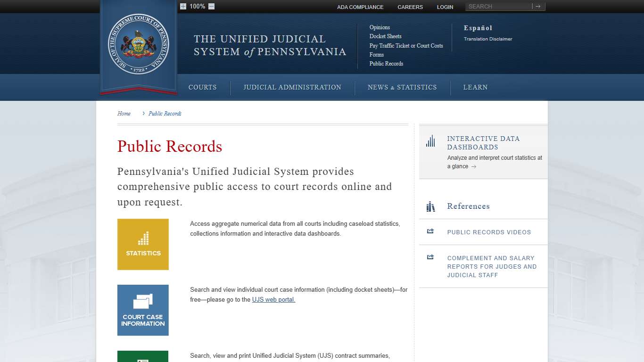This screenshot has width=644, height=362.
Task: Open the JUDICIAL ADMINISTRATION menu
Action: (x=292, y=87)
